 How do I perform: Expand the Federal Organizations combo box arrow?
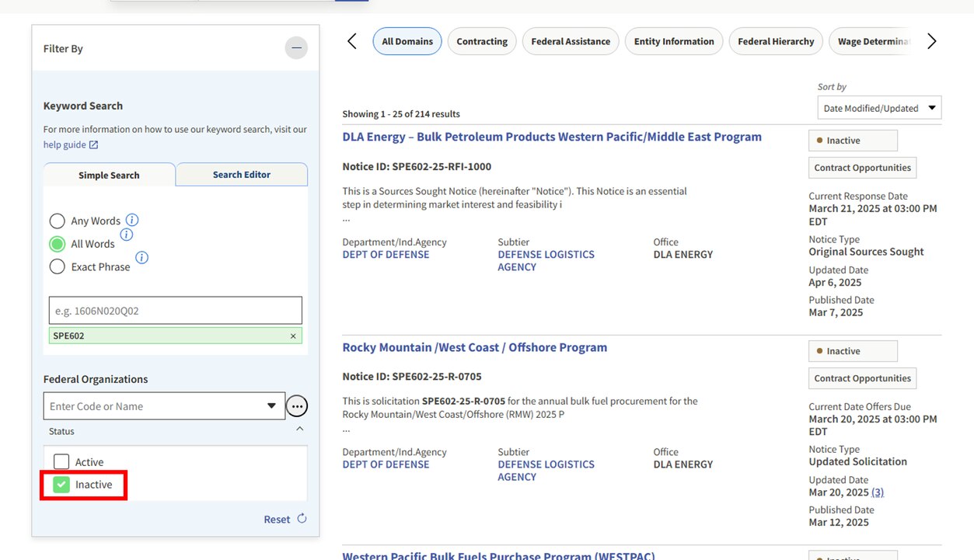coord(271,406)
